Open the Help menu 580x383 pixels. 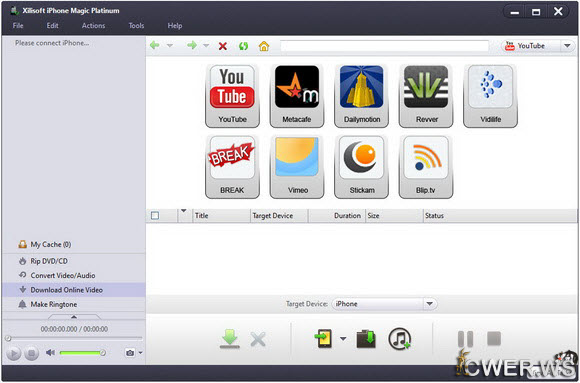coord(175,26)
